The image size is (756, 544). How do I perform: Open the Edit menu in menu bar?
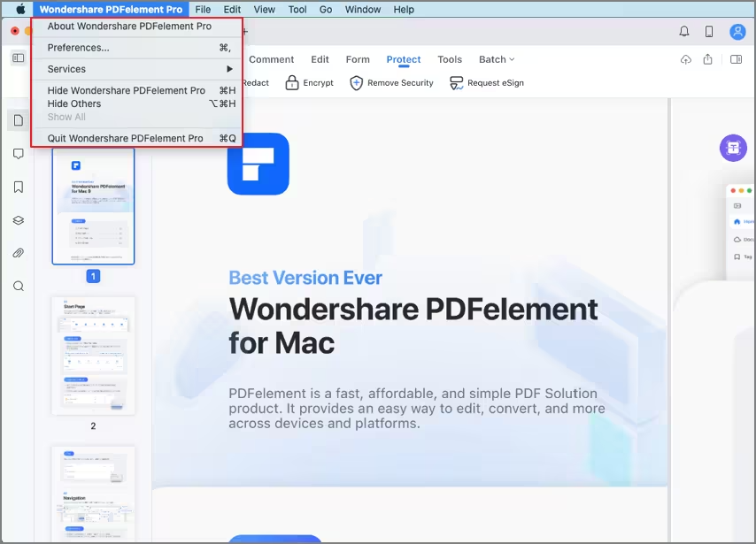(x=232, y=9)
